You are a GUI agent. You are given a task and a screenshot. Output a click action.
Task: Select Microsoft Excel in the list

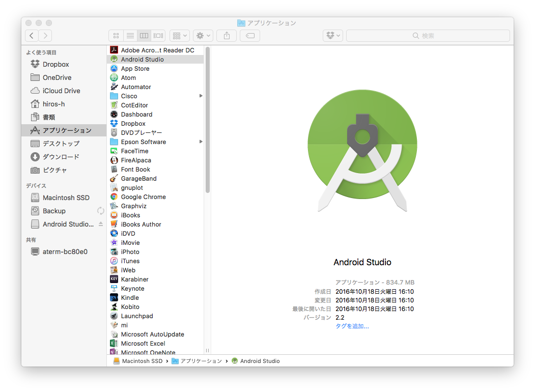point(156,344)
